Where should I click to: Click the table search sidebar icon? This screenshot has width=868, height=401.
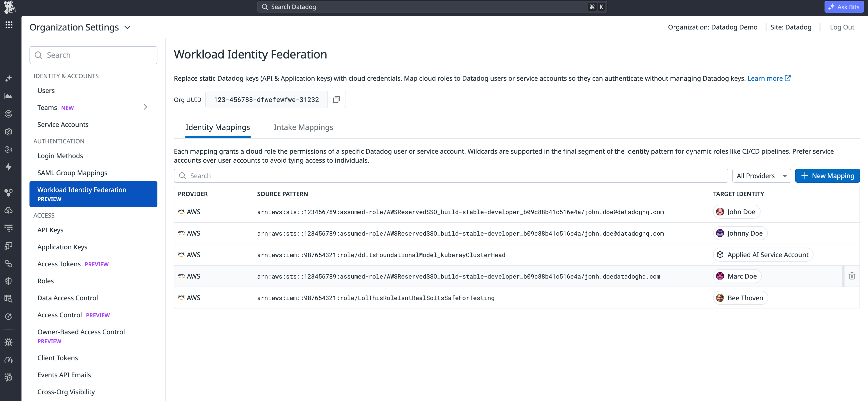pyautogui.click(x=8, y=299)
